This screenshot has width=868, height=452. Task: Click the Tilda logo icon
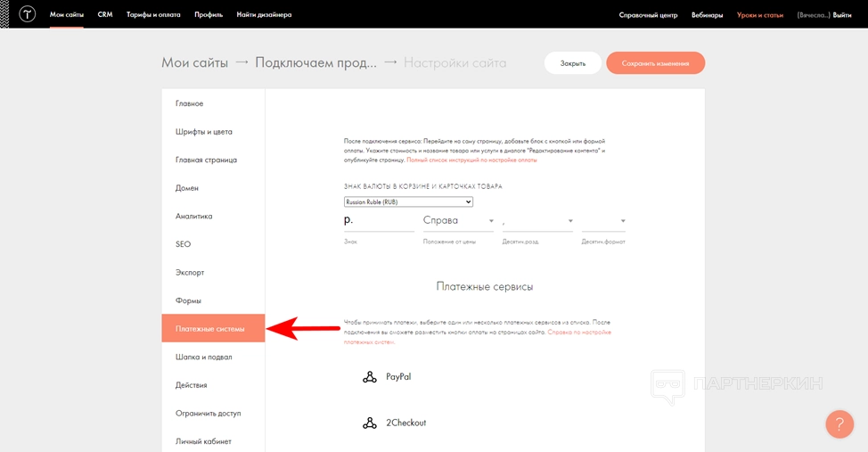pos(27,14)
